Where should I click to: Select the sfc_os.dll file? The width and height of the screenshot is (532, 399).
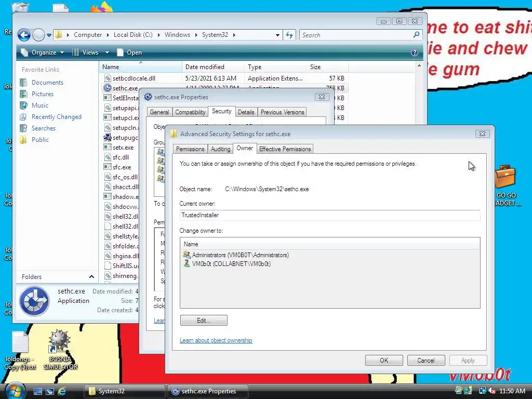tap(125, 177)
